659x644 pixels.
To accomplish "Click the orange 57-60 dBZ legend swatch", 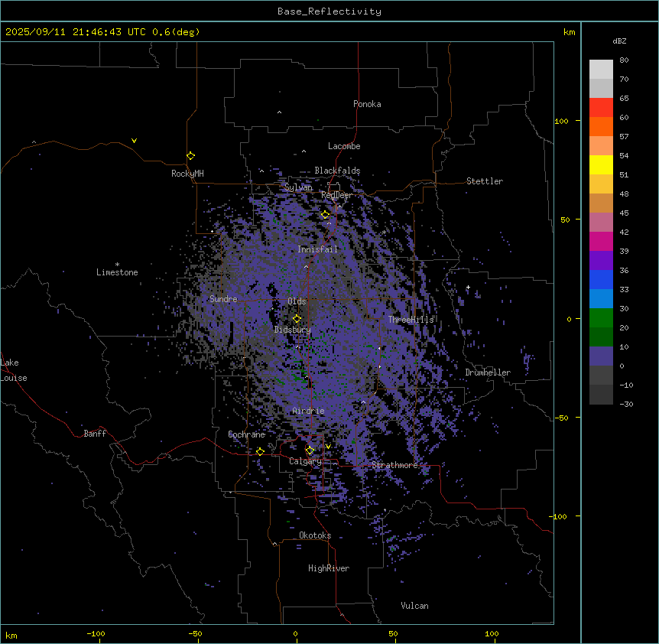I will point(601,126).
